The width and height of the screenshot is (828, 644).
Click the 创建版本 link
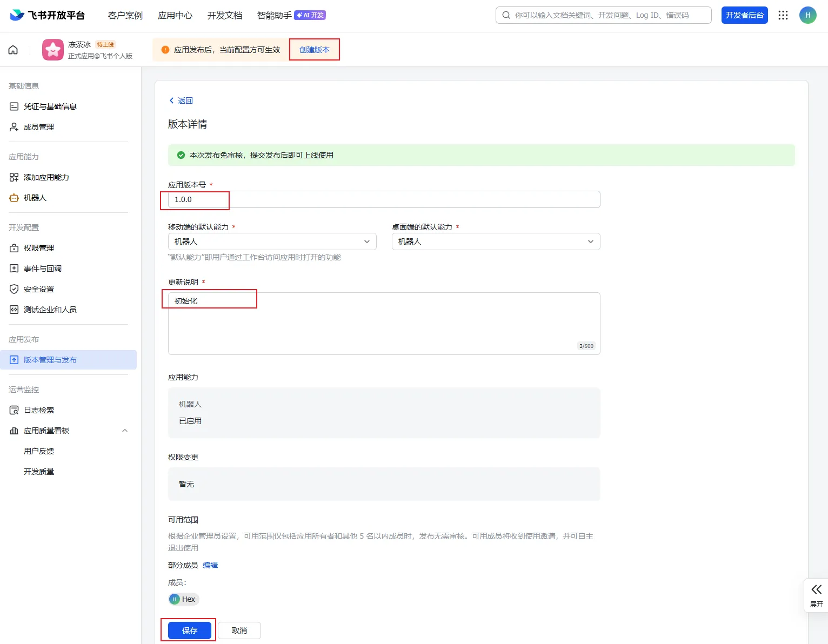315,50
